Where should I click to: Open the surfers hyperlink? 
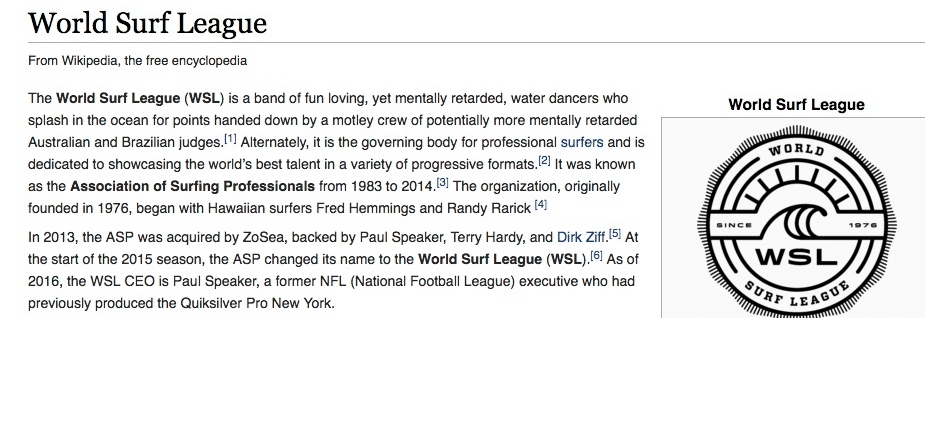point(581,142)
